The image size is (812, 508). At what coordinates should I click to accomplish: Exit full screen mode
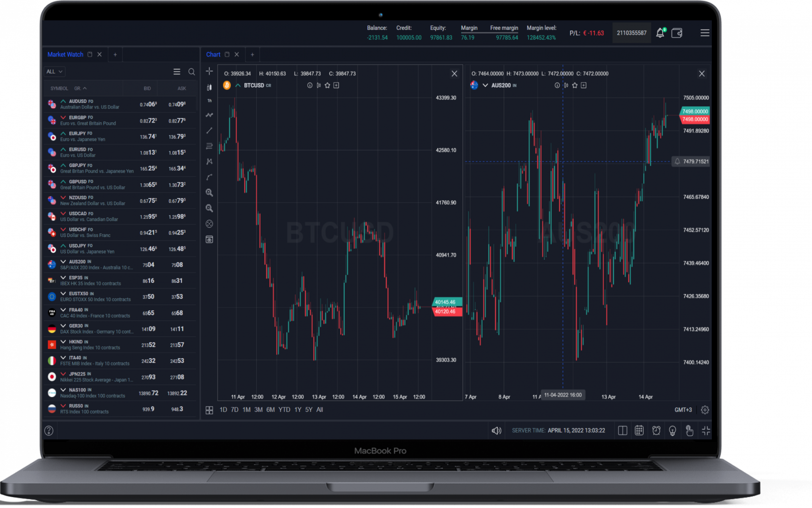[x=705, y=431]
